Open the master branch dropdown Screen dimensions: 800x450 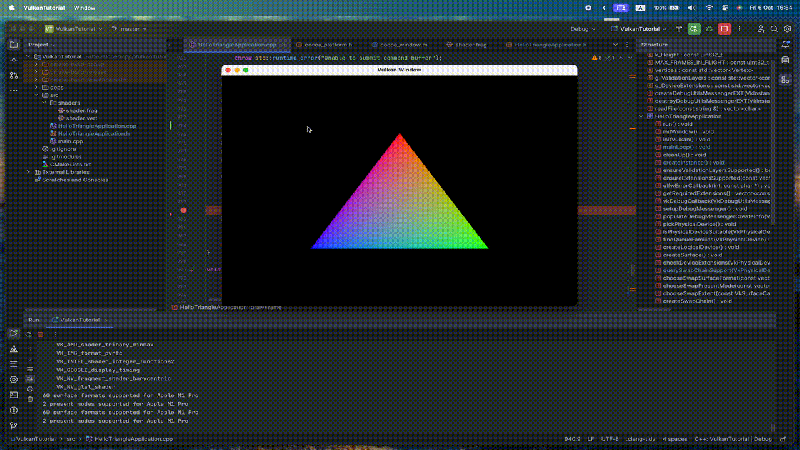coord(128,29)
